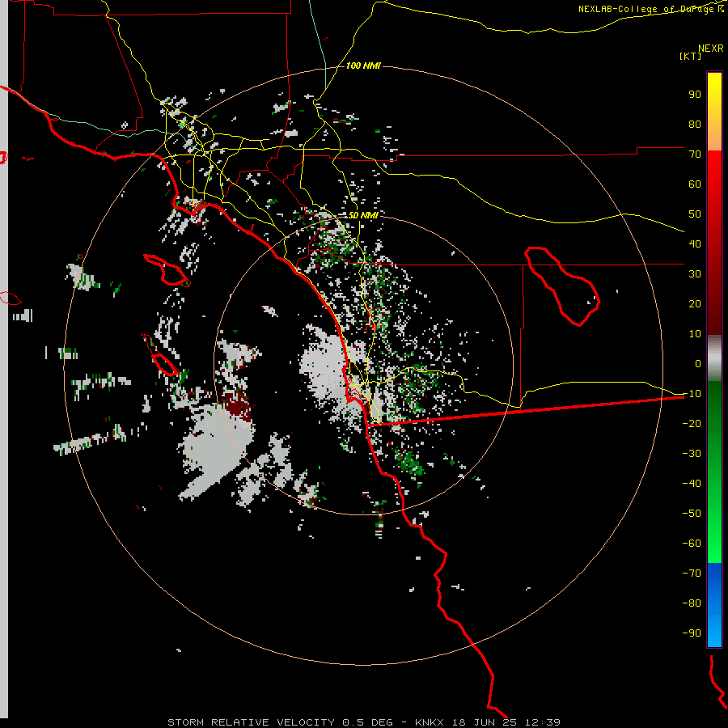The image size is (728, 728).
Task: Select the positive 10 scale value
Action: click(x=695, y=334)
